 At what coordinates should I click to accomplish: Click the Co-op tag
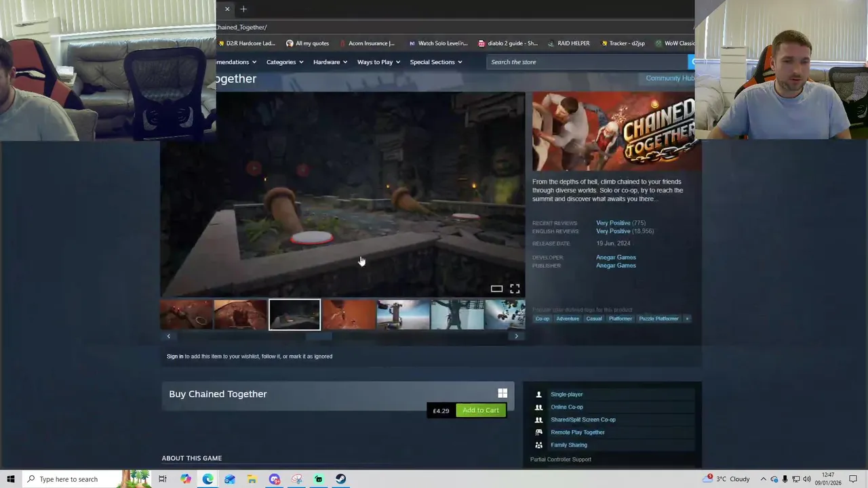coord(542,319)
